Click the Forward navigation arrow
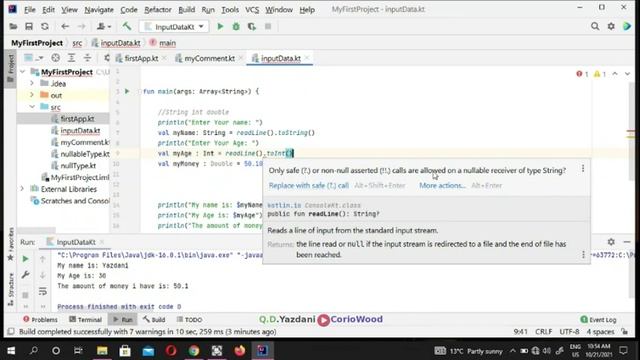This screenshot has width=640, height=360. [x=81, y=27]
